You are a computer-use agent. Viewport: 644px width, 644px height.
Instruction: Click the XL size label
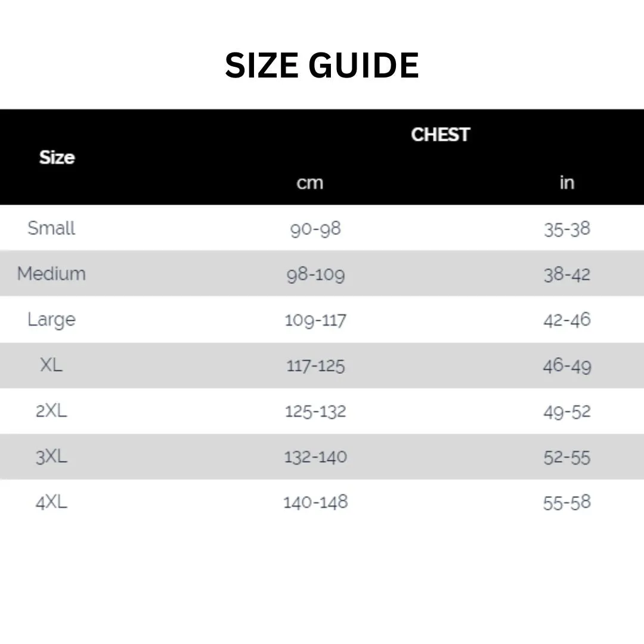coord(51,365)
